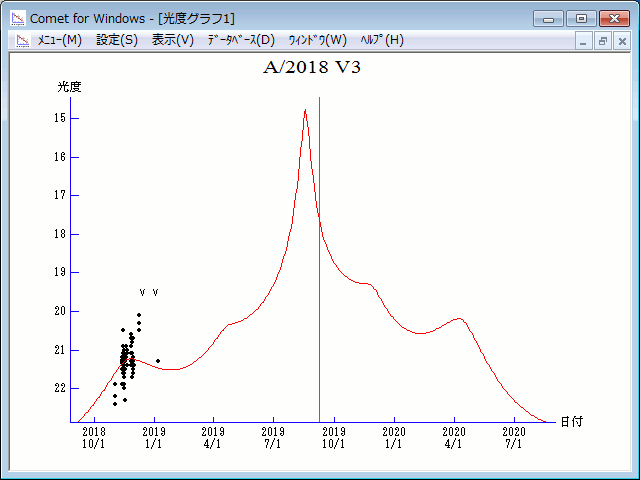The width and height of the screenshot is (640, 480).
Task: Click the peak of the red light curve
Action: 304,111
